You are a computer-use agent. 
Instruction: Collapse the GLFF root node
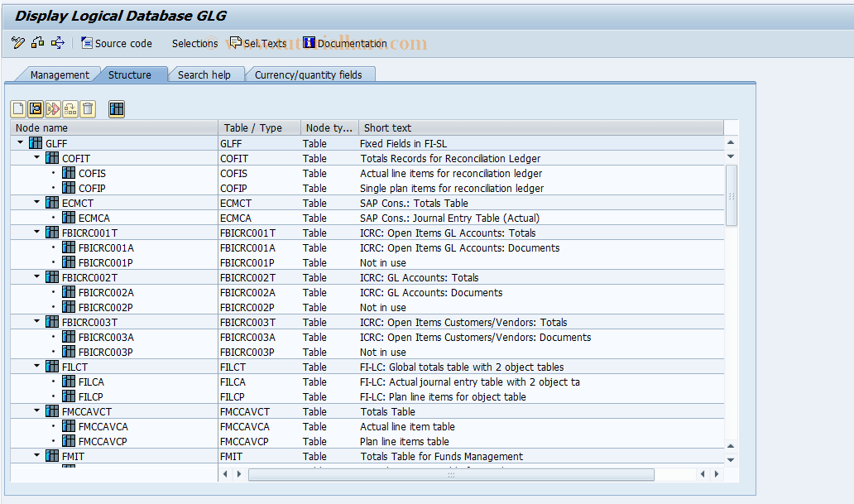(x=19, y=142)
